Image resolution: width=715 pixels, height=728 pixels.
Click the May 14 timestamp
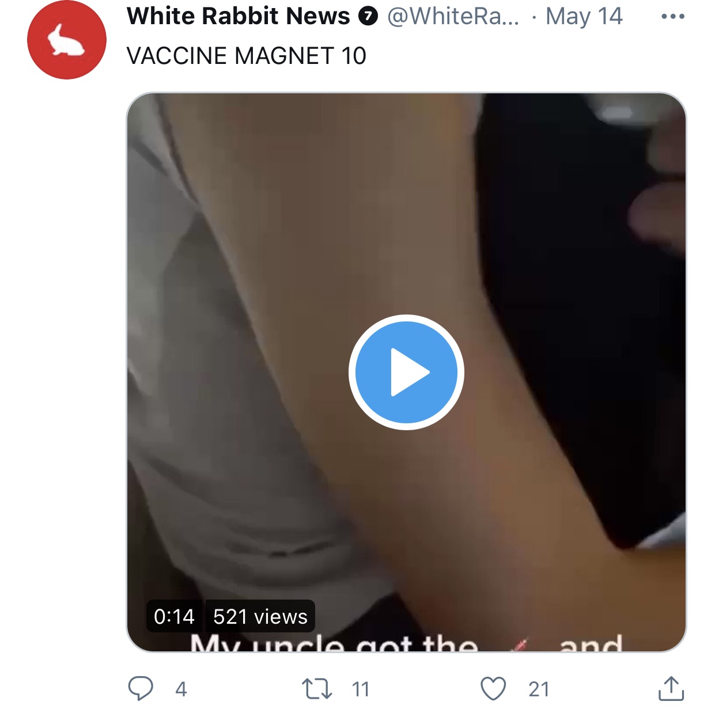584,16
